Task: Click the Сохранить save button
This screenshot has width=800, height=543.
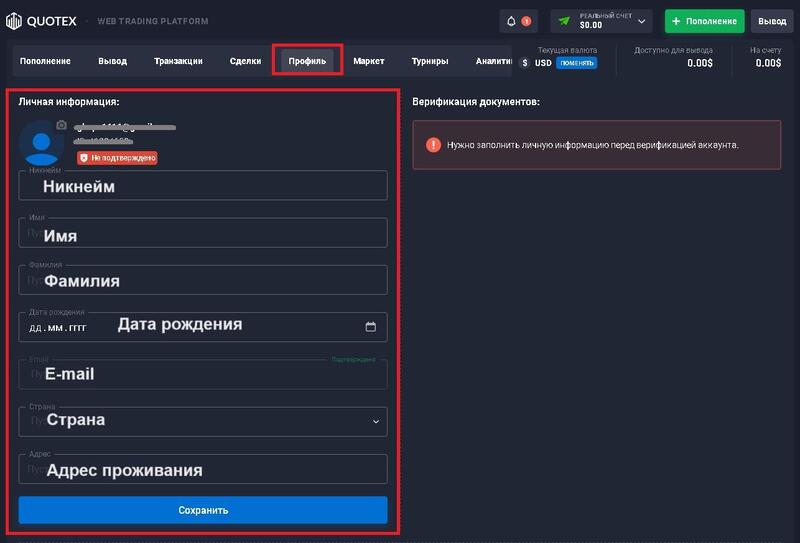Action: pyautogui.click(x=203, y=510)
